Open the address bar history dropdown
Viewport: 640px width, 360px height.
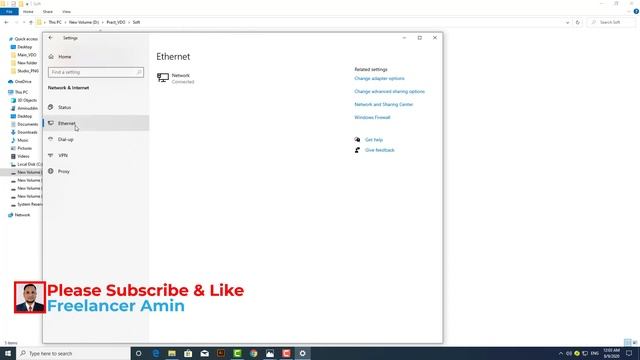tap(567, 22)
